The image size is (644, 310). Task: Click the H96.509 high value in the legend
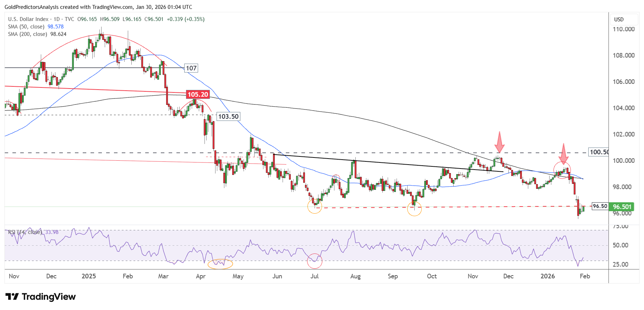(110, 19)
